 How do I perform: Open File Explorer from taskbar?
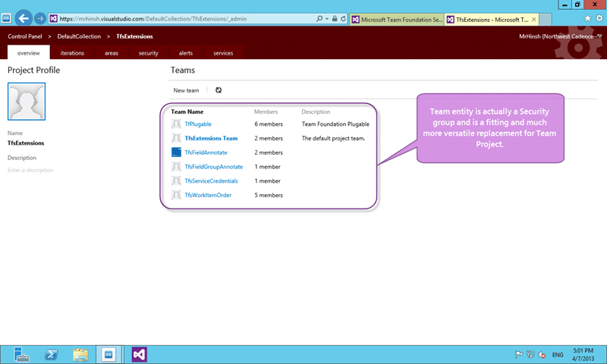(x=80, y=354)
